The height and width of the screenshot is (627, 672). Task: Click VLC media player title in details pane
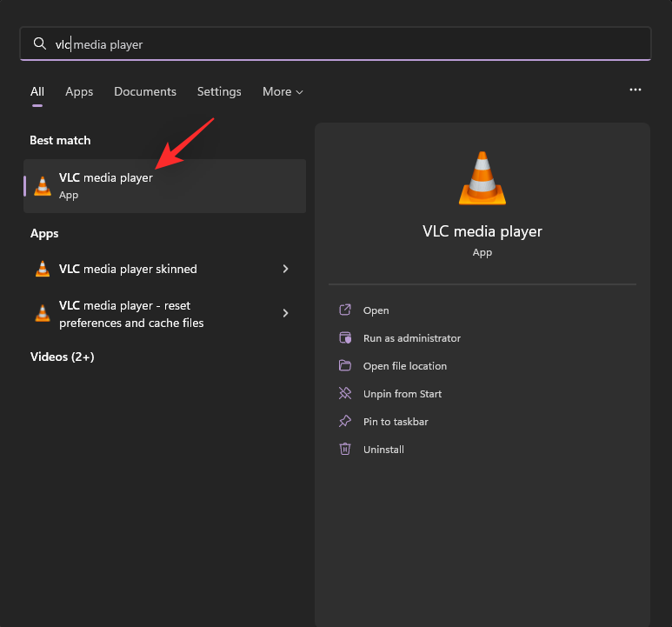coord(482,231)
